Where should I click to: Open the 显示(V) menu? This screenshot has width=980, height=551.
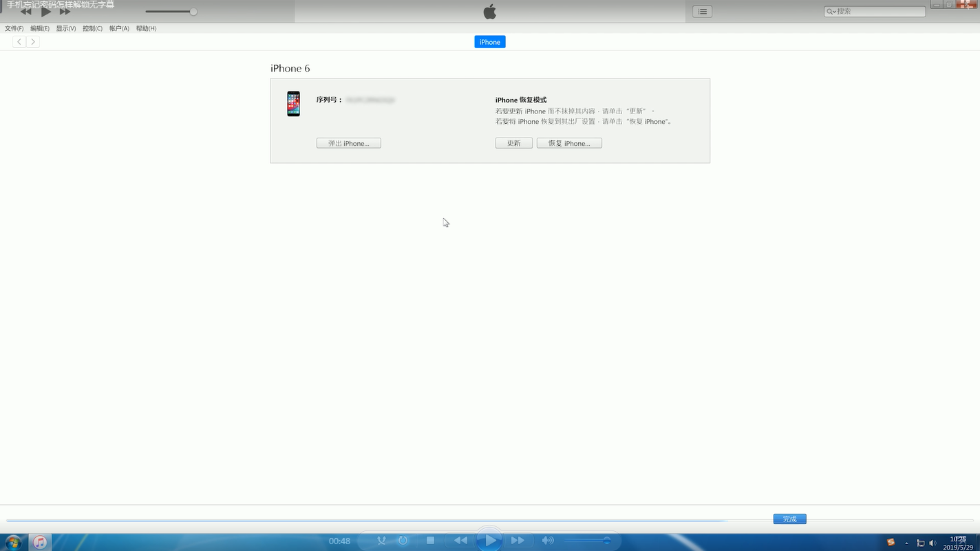[66, 28]
